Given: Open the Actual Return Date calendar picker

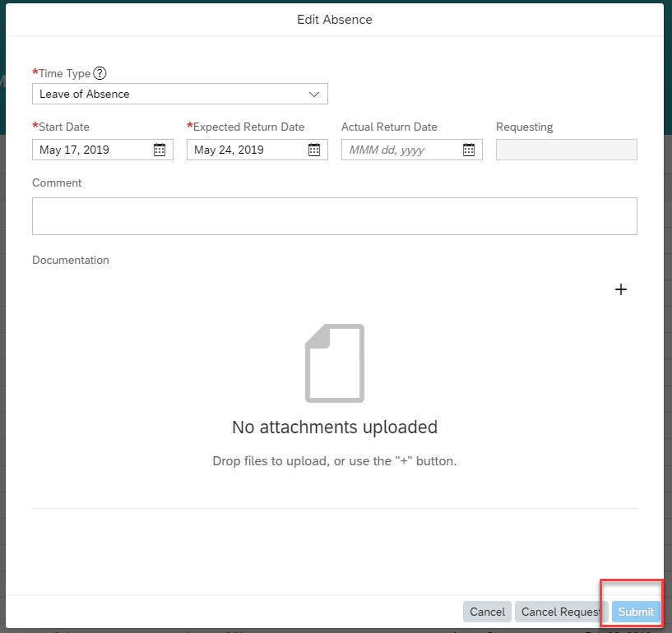Looking at the screenshot, I should coord(469,150).
